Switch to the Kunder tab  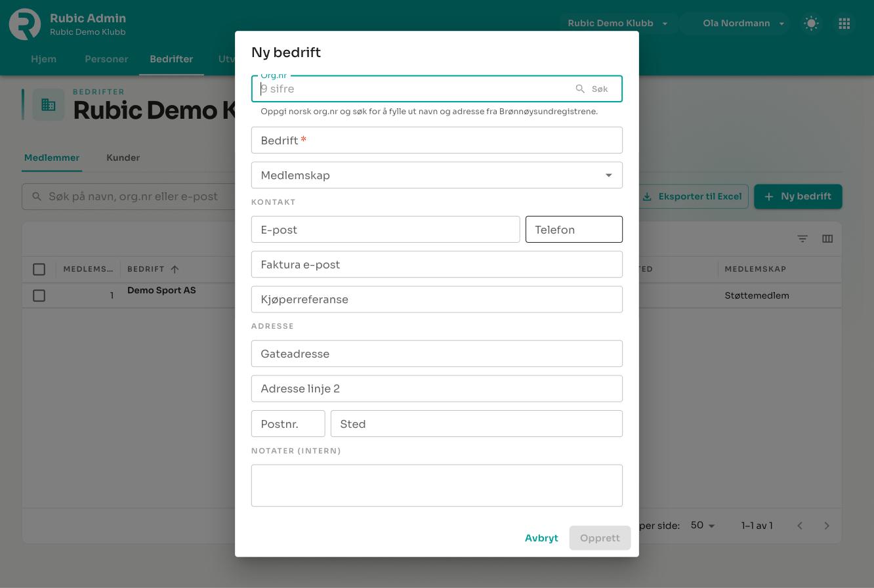[123, 157]
